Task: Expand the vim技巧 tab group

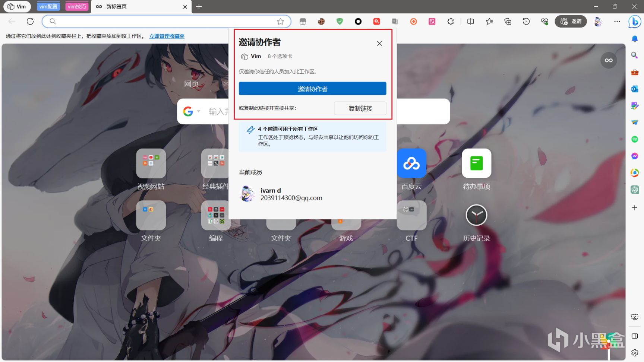Action: coord(77,7)
